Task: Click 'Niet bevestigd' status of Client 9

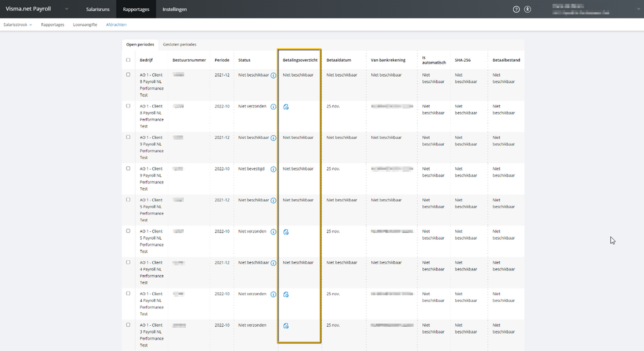Action: (251, 169)
